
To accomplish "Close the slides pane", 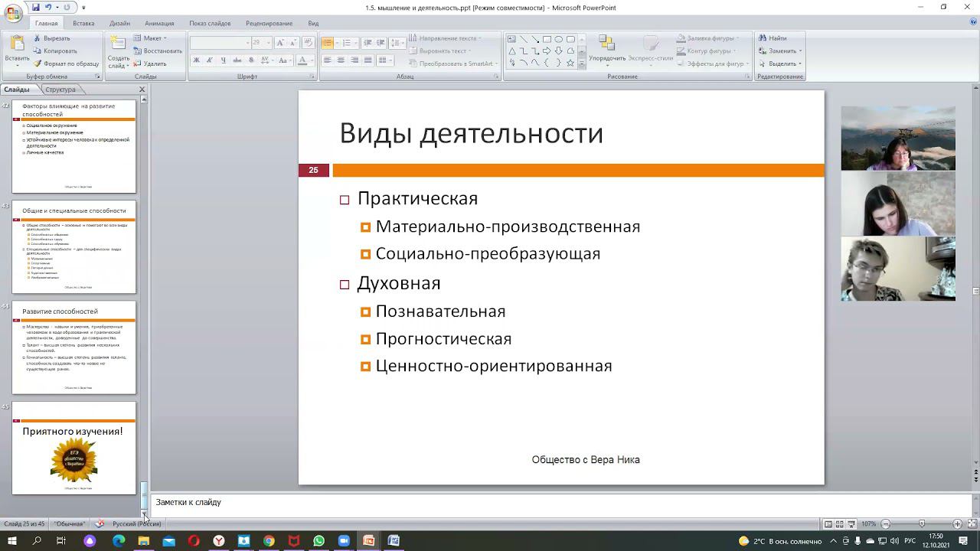I will (x=142, y=90).
